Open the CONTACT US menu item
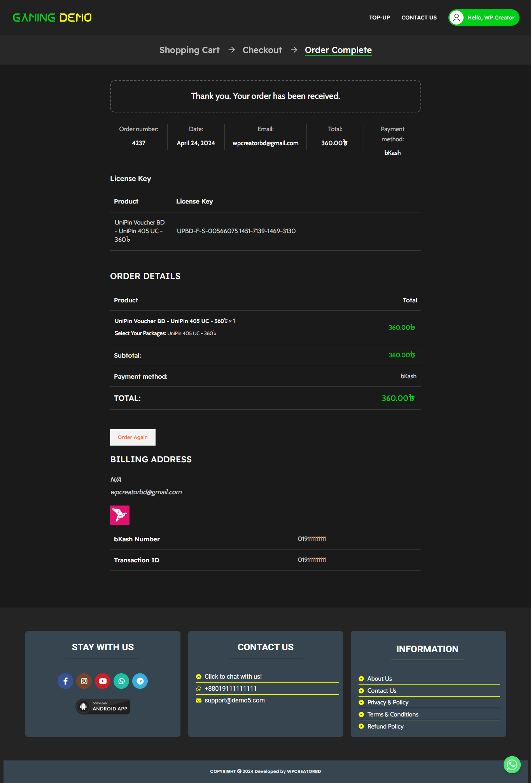This screenshot has width=532, height=783. (419, 18)
